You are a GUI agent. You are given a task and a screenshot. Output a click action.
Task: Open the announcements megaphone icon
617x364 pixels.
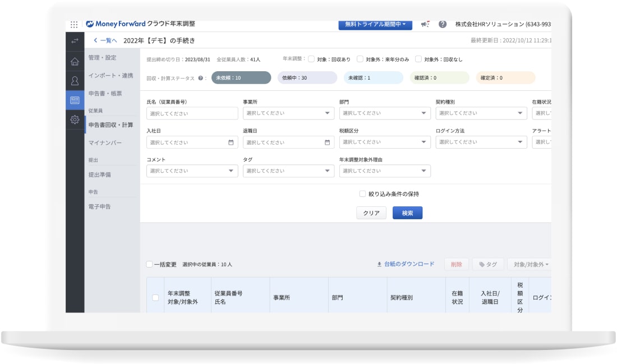(425, 25)
